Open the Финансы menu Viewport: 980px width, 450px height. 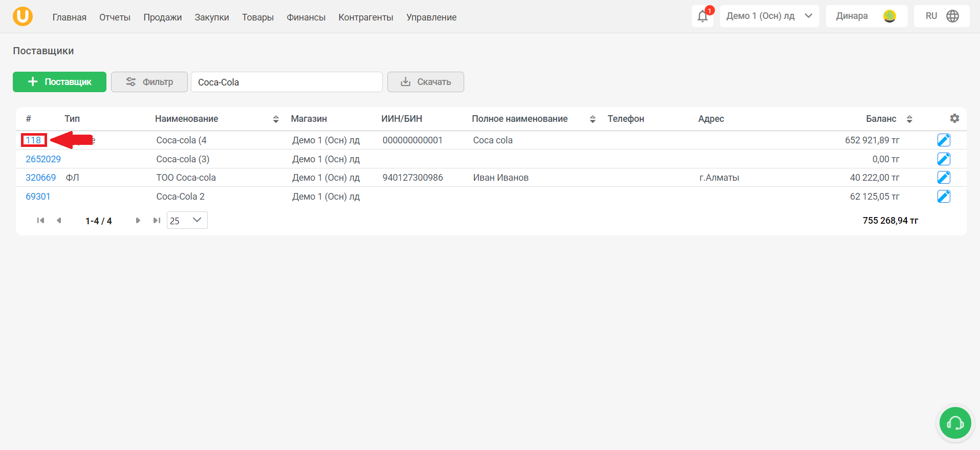[x=306, y=17]
